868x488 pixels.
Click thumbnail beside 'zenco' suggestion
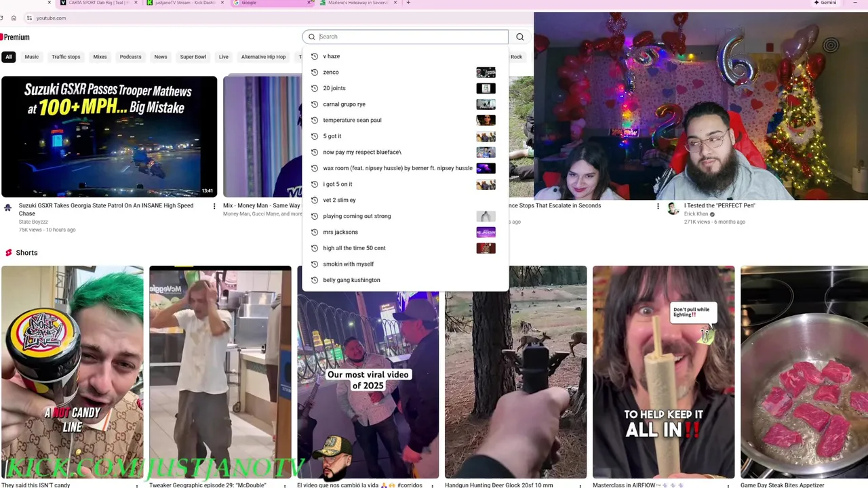tap(486, 72)
